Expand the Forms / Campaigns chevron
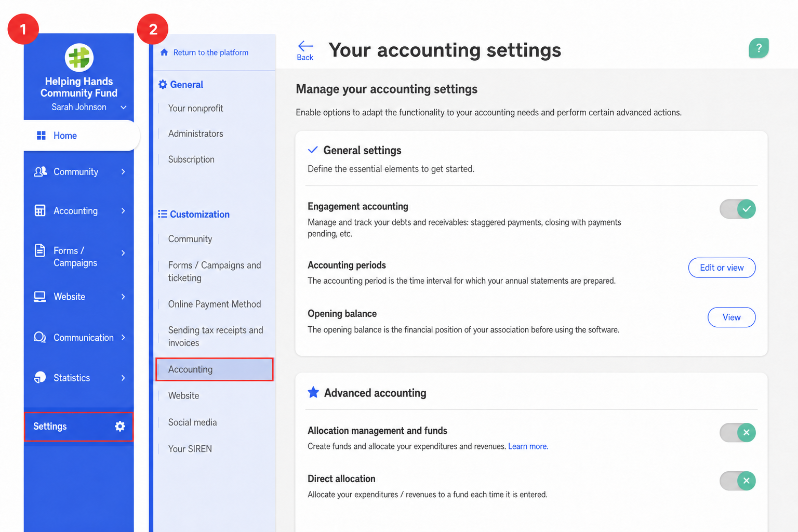Viewport: 798px width, 532px height. tap(123, 253)
